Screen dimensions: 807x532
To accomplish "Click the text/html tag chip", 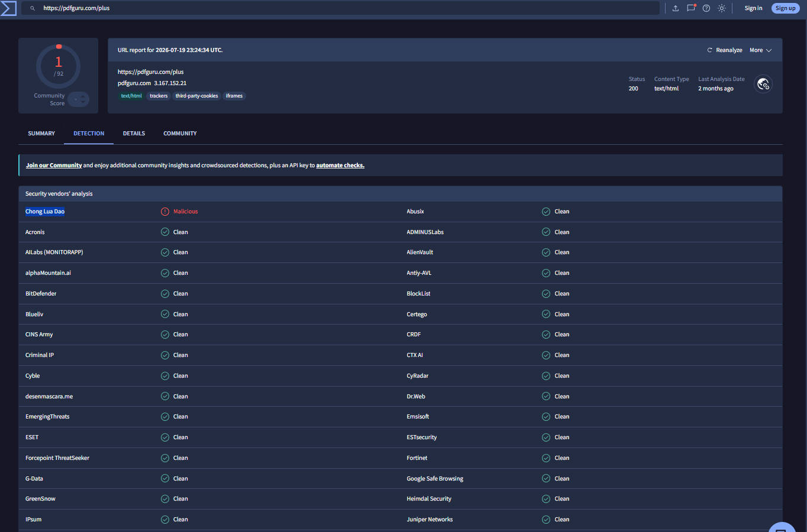I will point(131,96).
